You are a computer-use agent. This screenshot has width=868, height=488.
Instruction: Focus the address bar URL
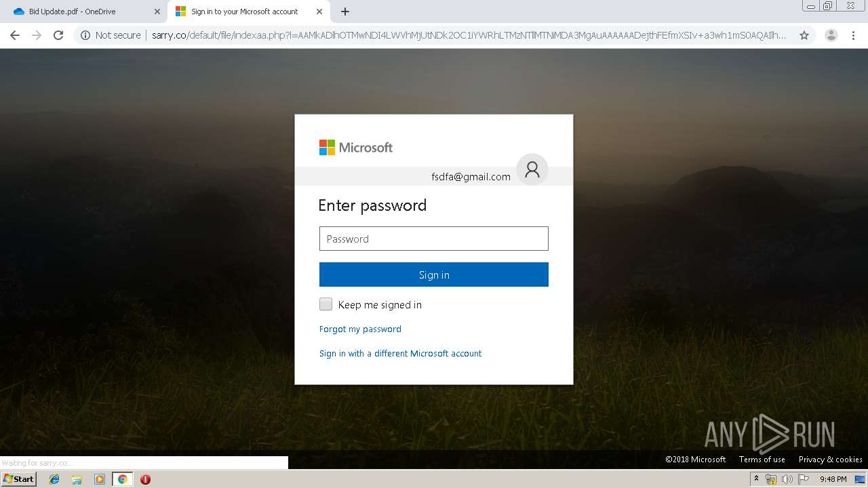pos(469,35)
